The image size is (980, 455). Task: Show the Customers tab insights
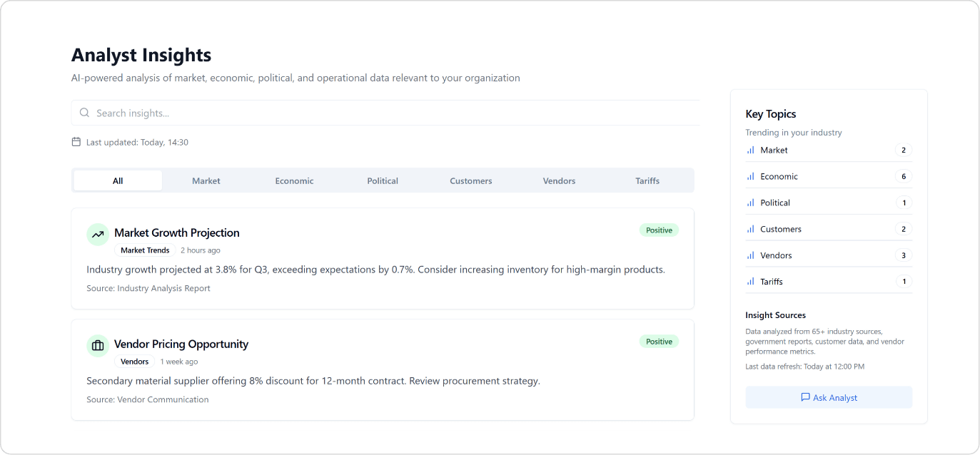pyautogui.click(x=471, y=181)
